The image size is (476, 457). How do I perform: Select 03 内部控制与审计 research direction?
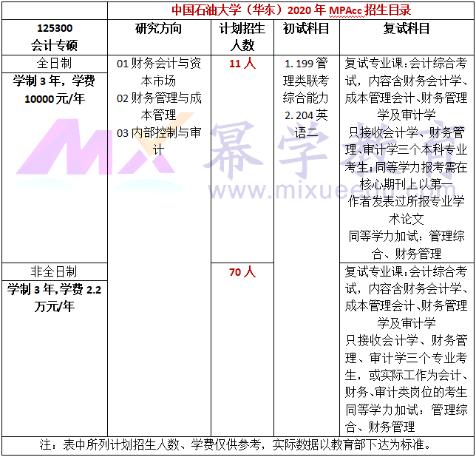click(x=159, y=141)
